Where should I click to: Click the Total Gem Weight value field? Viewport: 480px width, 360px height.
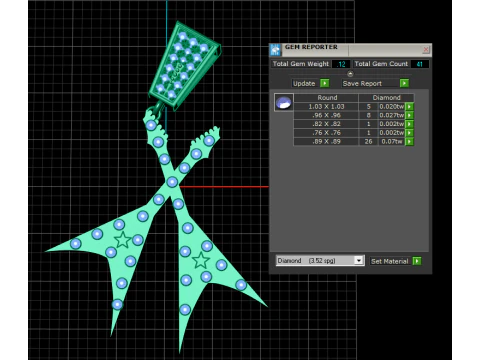pos(341,64)
